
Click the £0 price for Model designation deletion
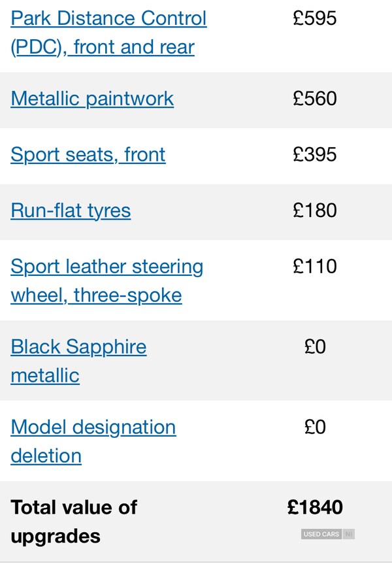[315, 427]
